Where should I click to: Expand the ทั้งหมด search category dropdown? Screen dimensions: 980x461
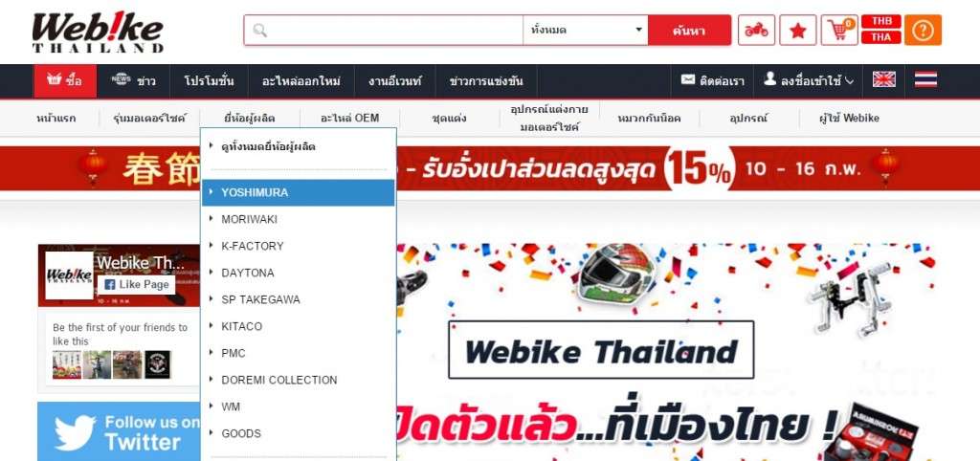pos(586,30)
